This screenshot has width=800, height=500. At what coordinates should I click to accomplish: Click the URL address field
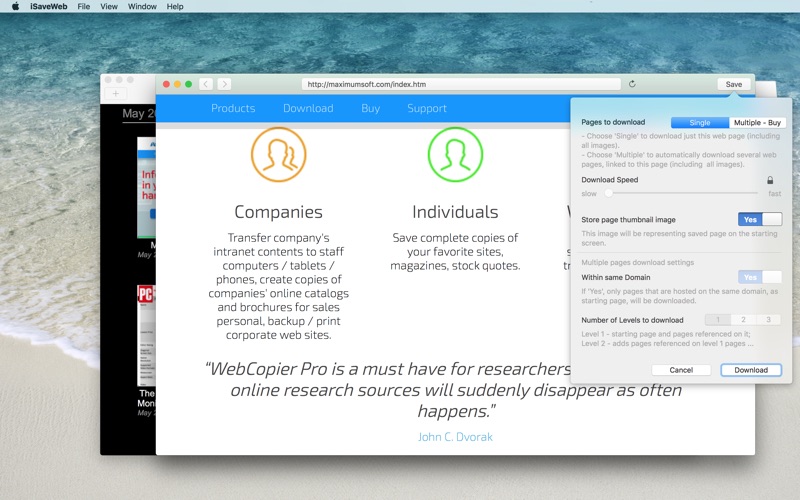[x=461, y=84]
